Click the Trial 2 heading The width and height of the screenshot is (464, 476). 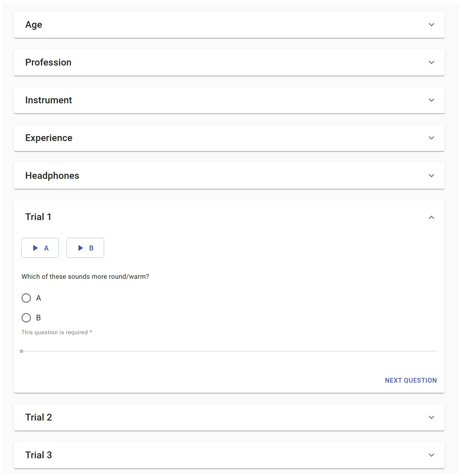(x=38, y=417)
